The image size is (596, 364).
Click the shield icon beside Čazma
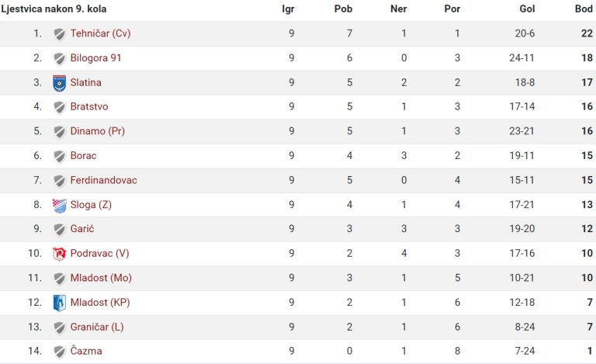click(59, 352)
